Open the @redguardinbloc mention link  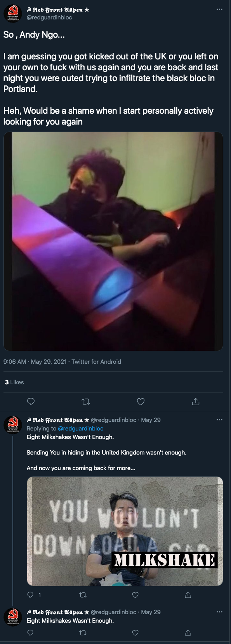pyautogui.click(x=80, y=429)
